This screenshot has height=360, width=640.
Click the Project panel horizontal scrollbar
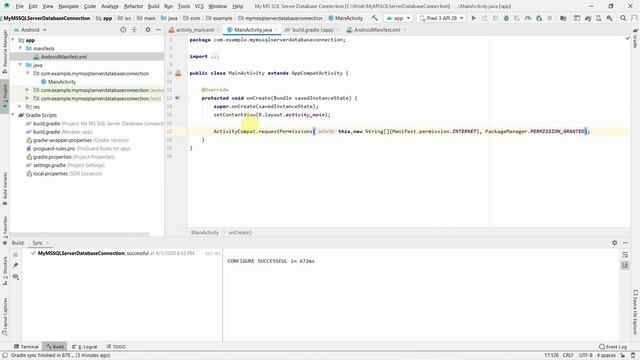tap(80, 235)
